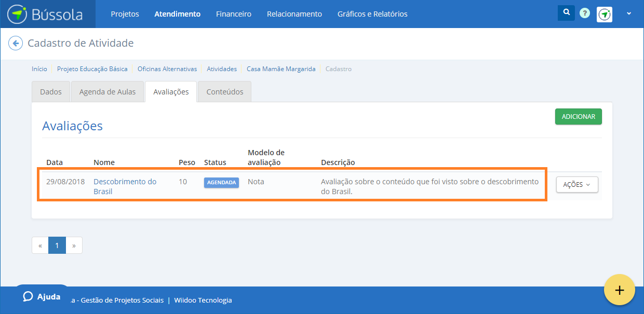644x314 pixels.
Task: Click the green ADICIONAR button
Action: (x=578, y=117)
